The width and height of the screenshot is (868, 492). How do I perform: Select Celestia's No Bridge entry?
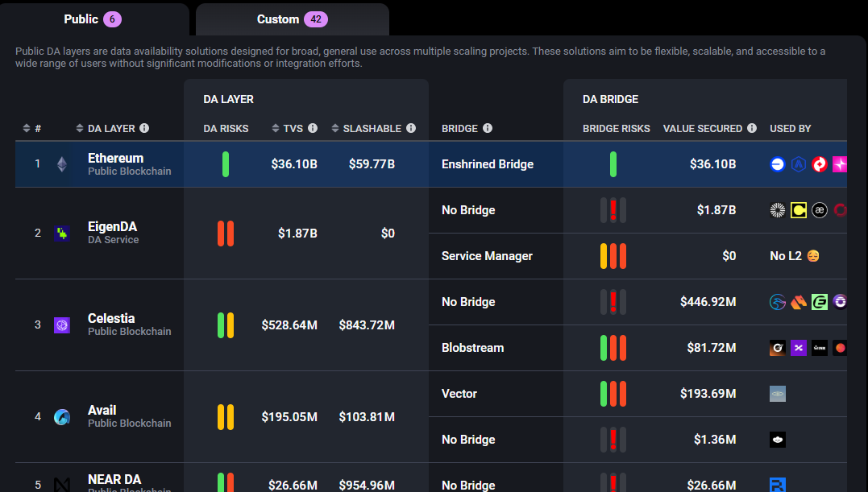click(x=468, y=302)
